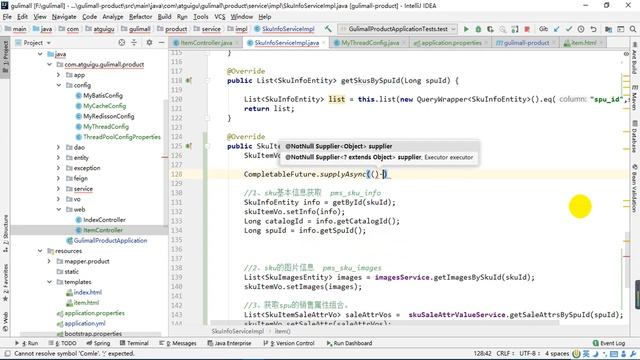Open Project panel settings gear
The image size is (640, 360).
coord(149,42)
